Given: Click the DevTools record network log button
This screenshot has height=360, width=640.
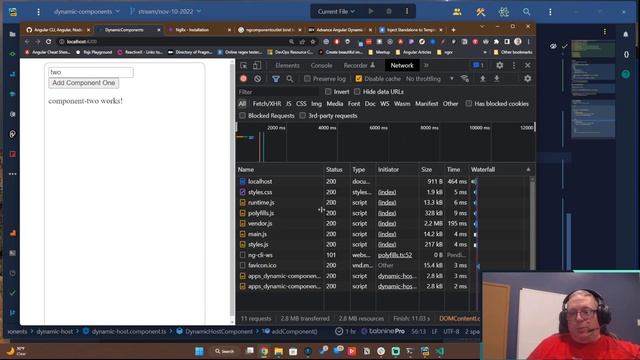Looking at the screenshot, I should pyautogui.click(x=244, y=78).
